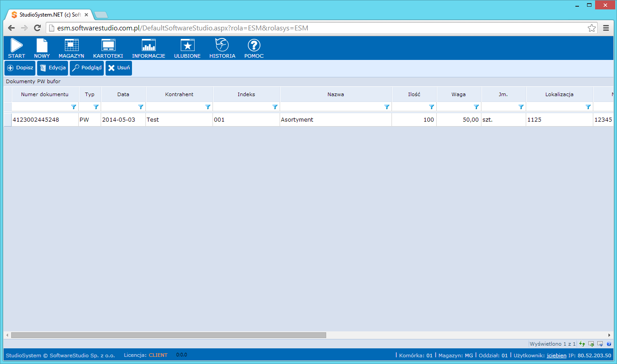The width and height of the screenshot is (617, 364).
Task: Sort by the Kontrahent column header
Action: click(x=179, y=94)
